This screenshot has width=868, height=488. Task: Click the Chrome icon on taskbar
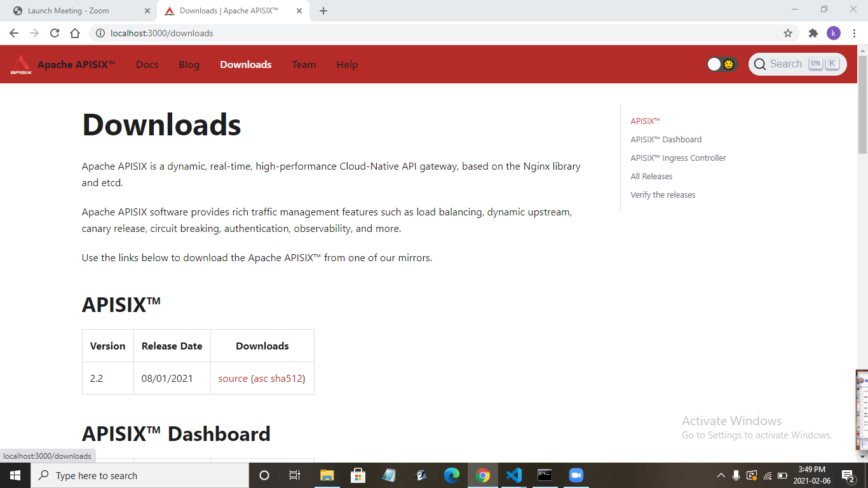click(x=483, y=475)
